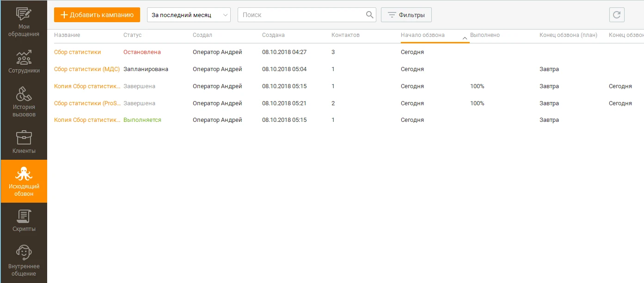The height and width of the screenshot is (283, 644).
Task: Select the Исходящий обзвон octopus icon
Action: coord(24,174)
